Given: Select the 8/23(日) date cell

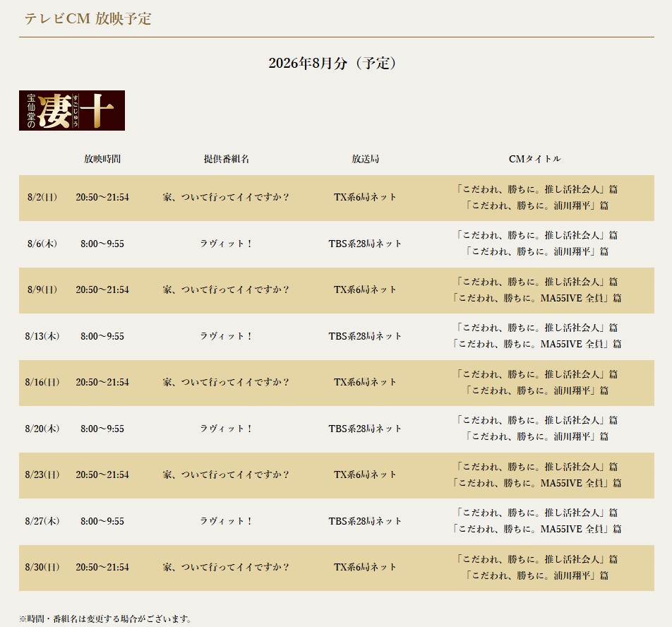Looking at the screenshot, I should tap(42, 475).
